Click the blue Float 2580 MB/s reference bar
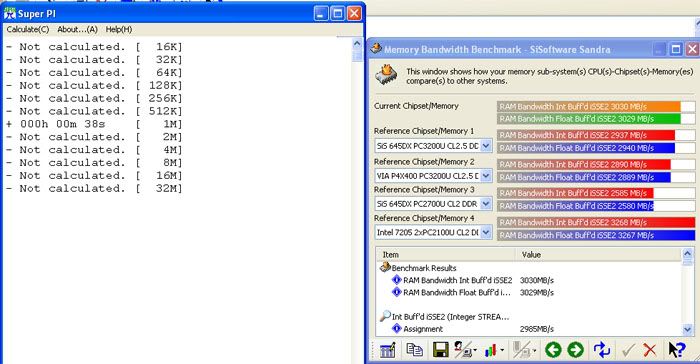Screen dimensions: 700x364 (575, 206)
